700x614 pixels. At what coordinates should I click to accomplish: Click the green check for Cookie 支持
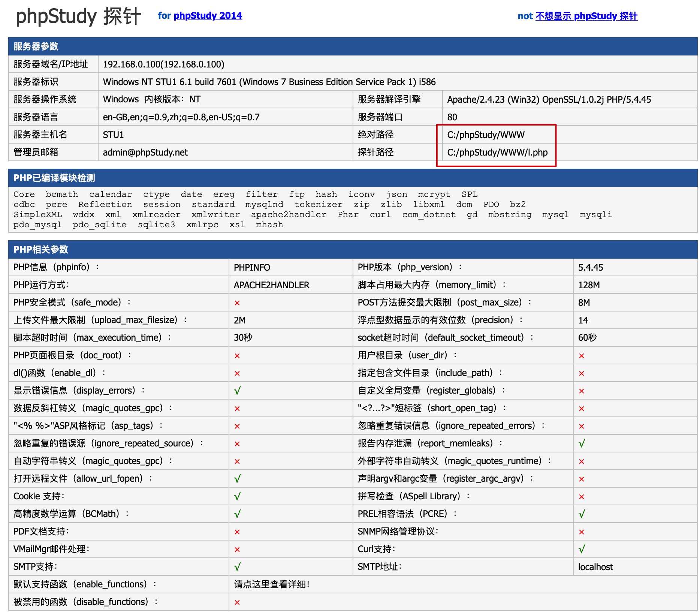point(237,496)
